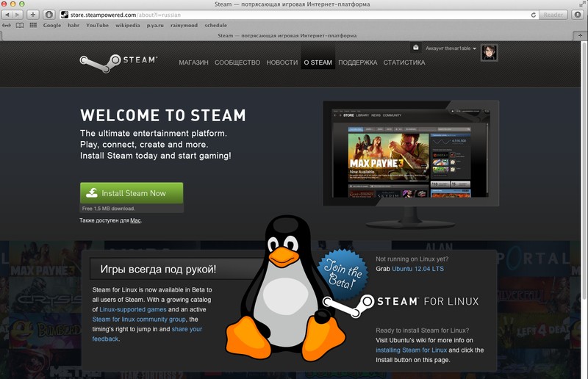
Task: Open p.ya.ru bookmark
Action: click(x=155, y=26)
